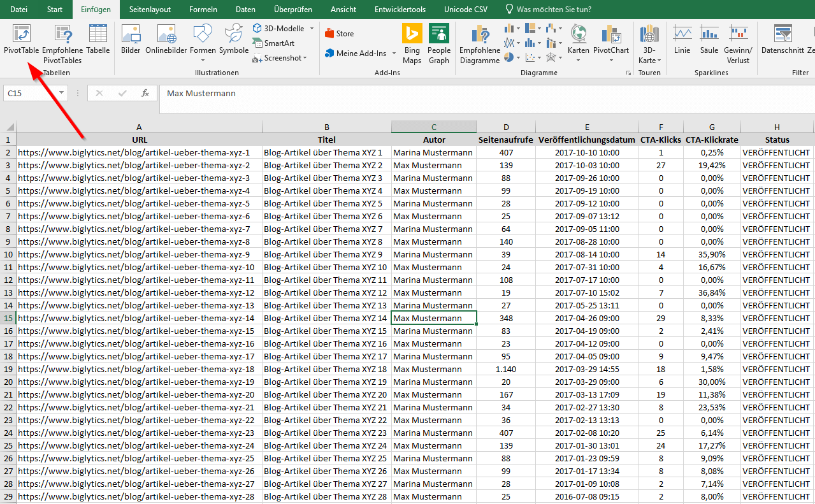Open the Diagramme dialog launcher
Image resolution: width=815 pixels, height=504 pixels.
point(628,73)
